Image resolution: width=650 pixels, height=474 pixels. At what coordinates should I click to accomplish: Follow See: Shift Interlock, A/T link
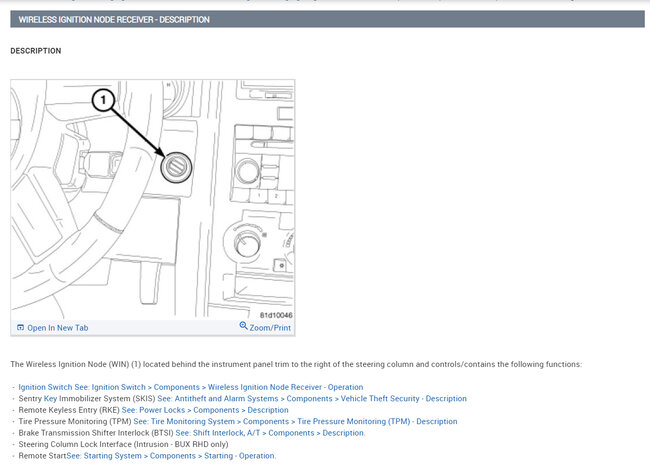coord(218,433)
